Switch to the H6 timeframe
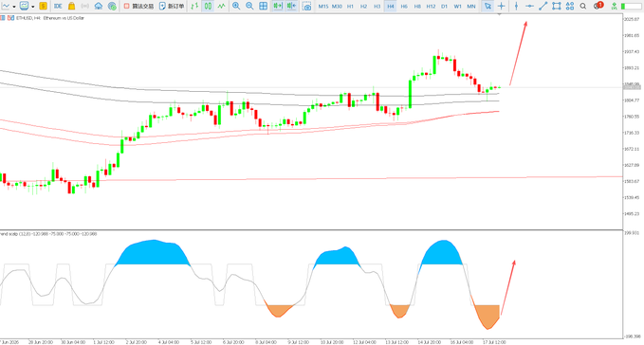Viewport: 644px width, 345px height. pyautogui.click(x=404, y=6)
